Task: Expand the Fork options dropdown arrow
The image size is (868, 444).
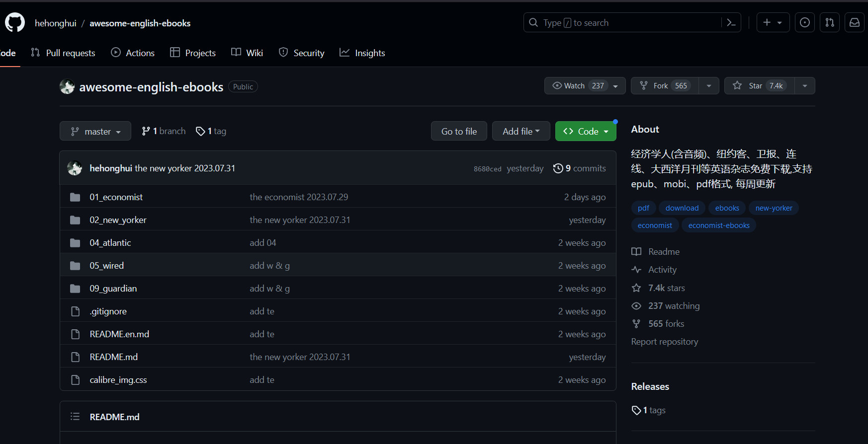Action: [709, 86]
